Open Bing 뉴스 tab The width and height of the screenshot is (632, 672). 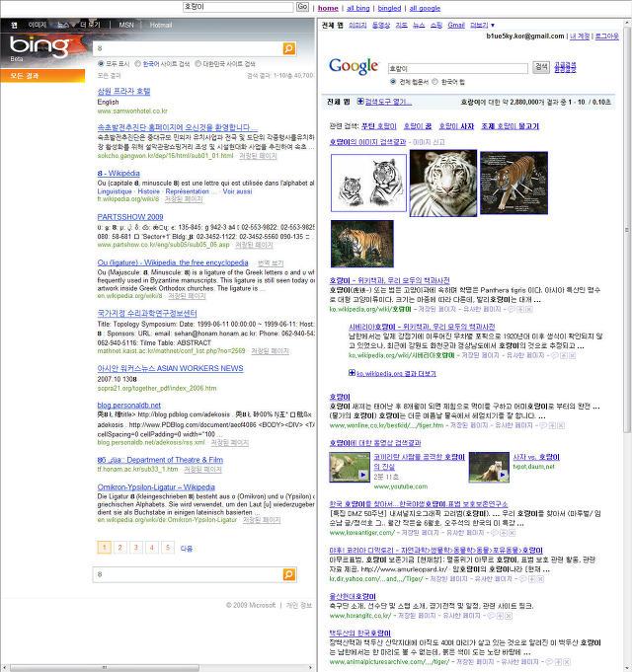(63, 25)
